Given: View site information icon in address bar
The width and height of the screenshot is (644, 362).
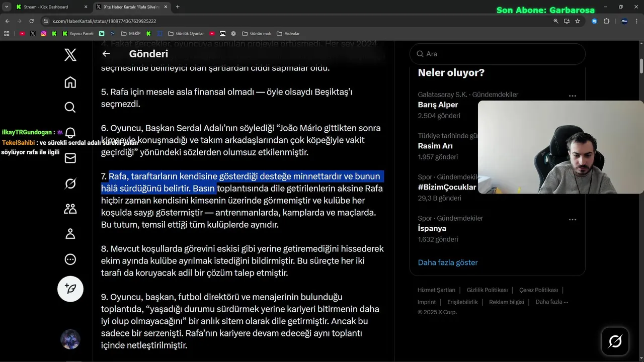Looking at the screenshot, I should tap(46, 21).
